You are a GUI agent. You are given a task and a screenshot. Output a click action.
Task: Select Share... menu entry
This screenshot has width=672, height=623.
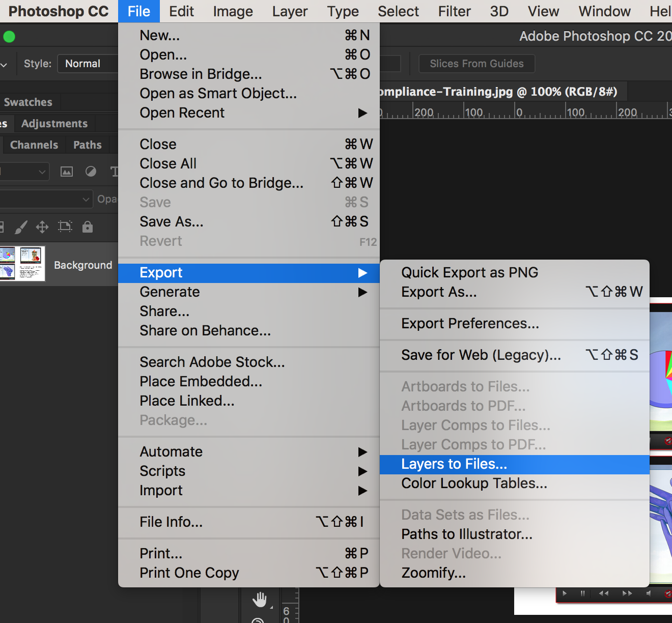[249, 311]
